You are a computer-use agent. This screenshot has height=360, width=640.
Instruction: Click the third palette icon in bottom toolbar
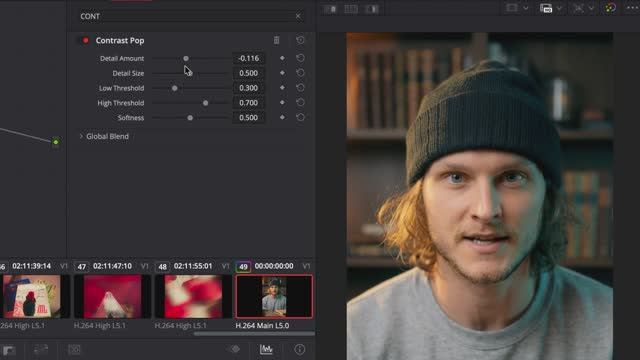point(74,349)
